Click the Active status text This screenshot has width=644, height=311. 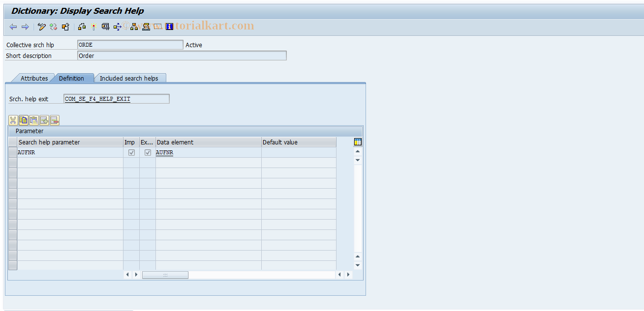click(194, 45)
